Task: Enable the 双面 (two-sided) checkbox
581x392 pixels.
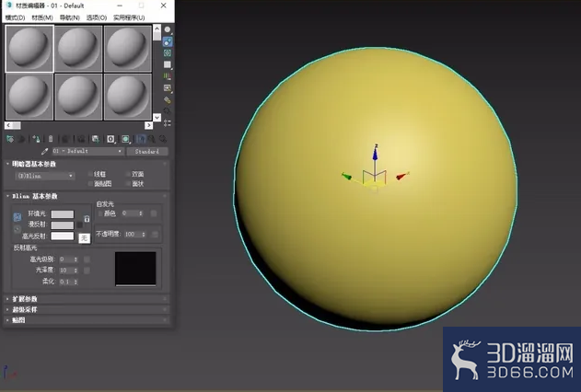Action: (128, 174)
